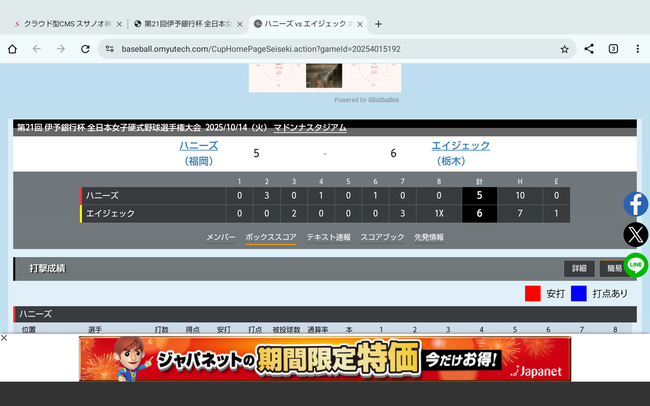The height and width of the screenshot is (406, 650).
Task: Switch batting stats to 詳細 view
Action: (579, 269)
